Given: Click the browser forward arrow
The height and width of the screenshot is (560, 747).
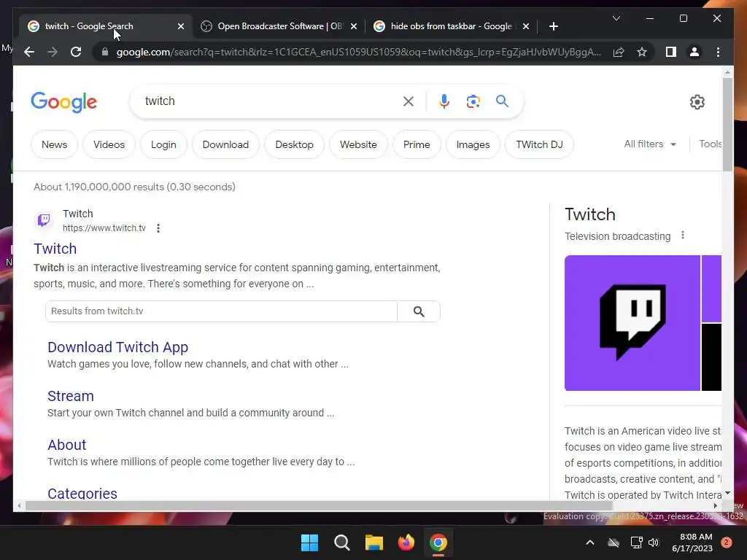Looking at the screenshot, I should click(x=53, y=52).
